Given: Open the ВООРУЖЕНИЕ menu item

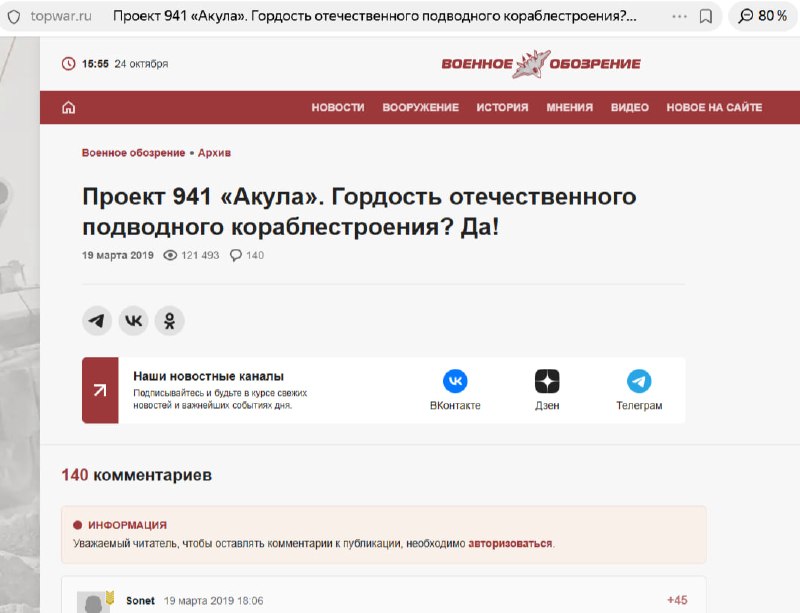Looking at the screenshot, I should click(420, 108).
